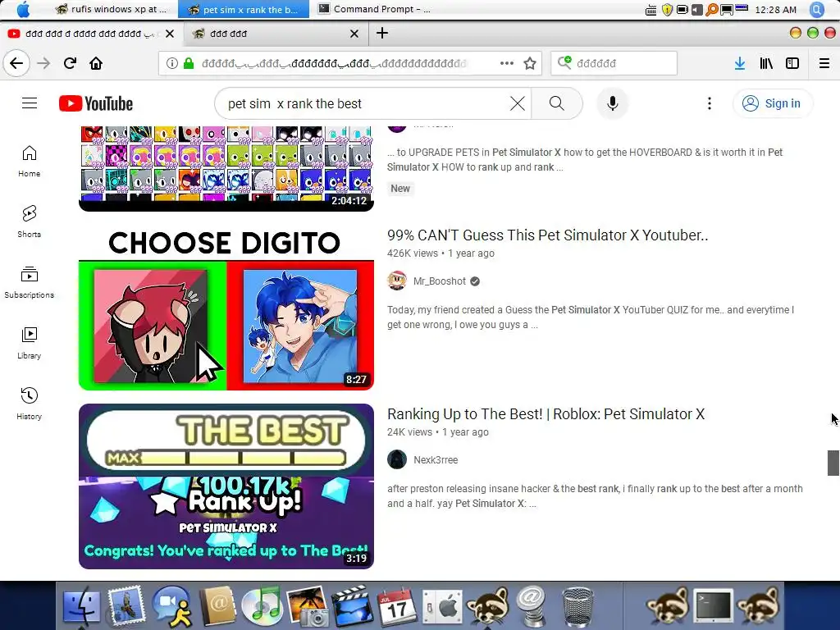This screenshot has width=840, height=630.
Task: Toggle the browser sidebar view
Action: point(792,63)
